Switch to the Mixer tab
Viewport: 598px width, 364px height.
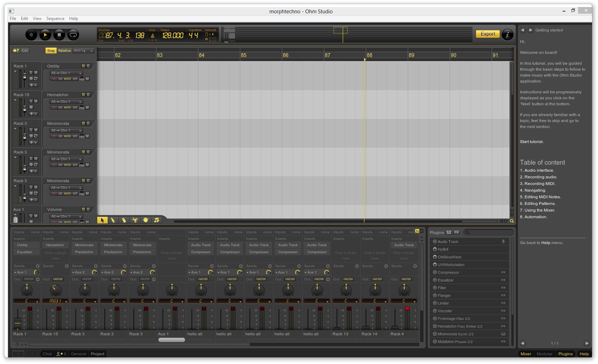click(526, 354)
